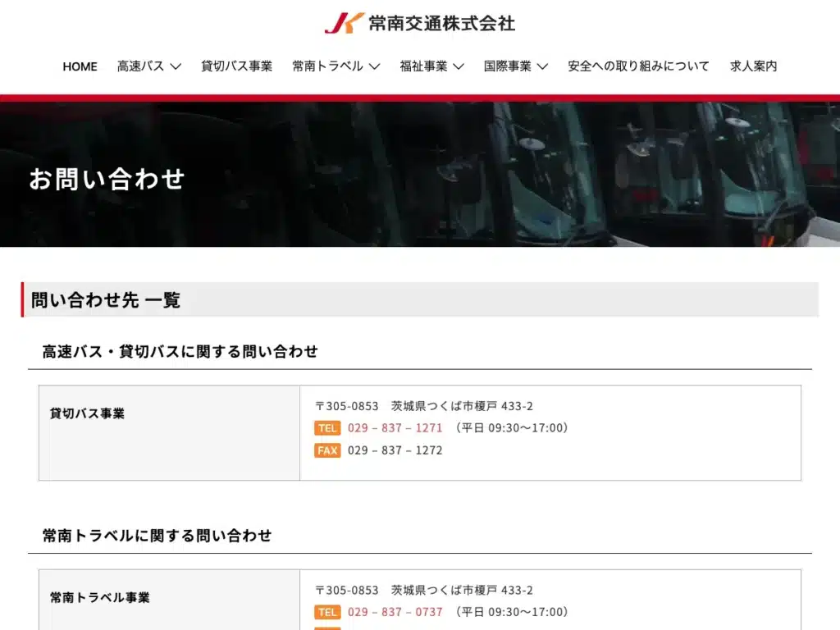
Task: Open the 高速バス menu
Action: point(140,66)
